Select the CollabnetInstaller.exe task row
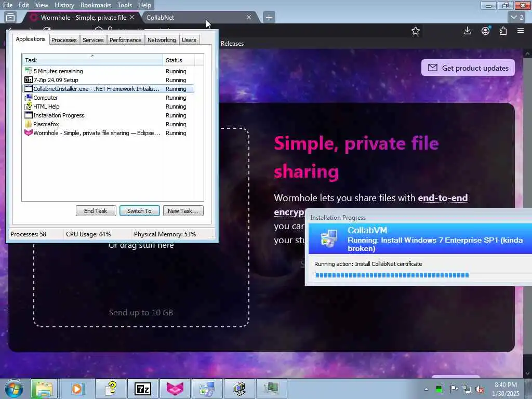The width and height of the screenshot is (532, 399). click(108, 89)
